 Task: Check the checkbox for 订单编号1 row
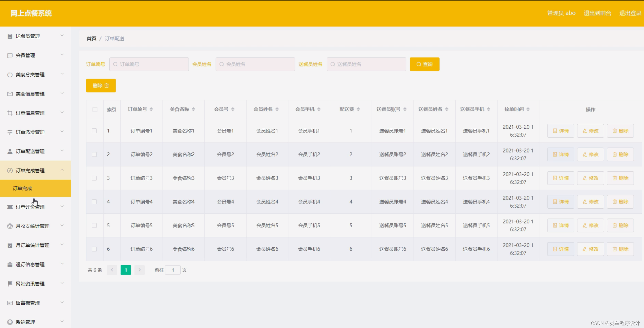point(95,131)
